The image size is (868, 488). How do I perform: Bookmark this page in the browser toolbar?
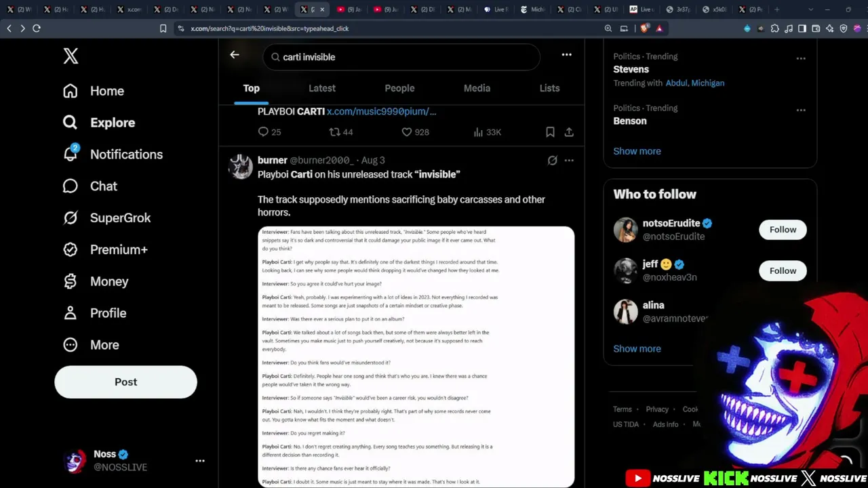[x=163, y=28]
